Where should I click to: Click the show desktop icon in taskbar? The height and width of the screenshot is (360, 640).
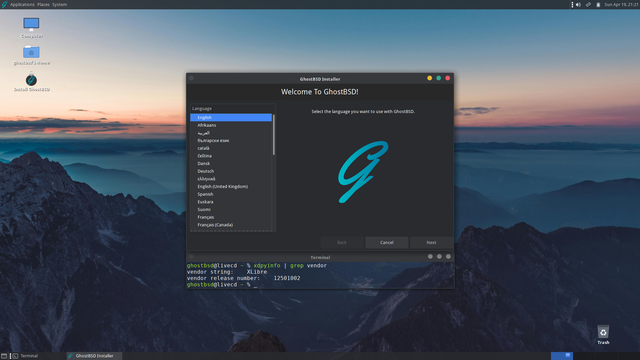point(4,356)
